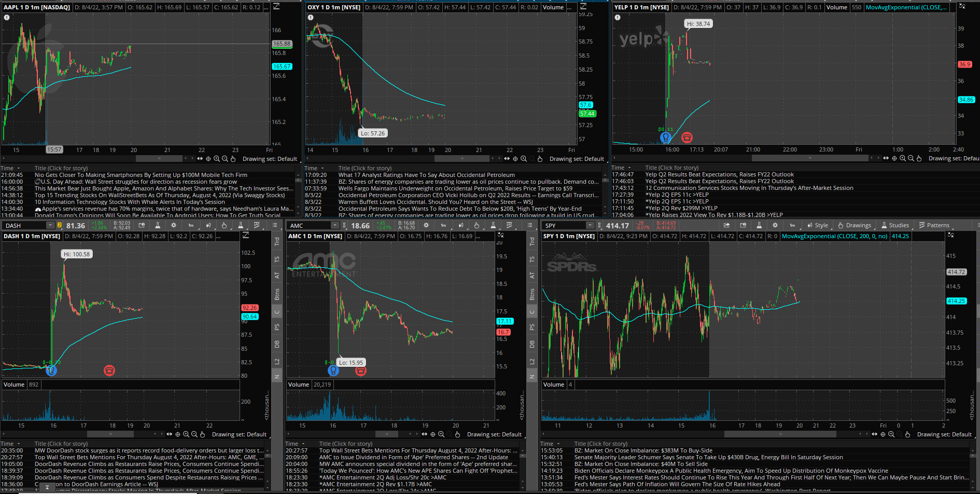Click the red phone icon on AMC chart
980x494 pixels.
click(x=361, y=371)
